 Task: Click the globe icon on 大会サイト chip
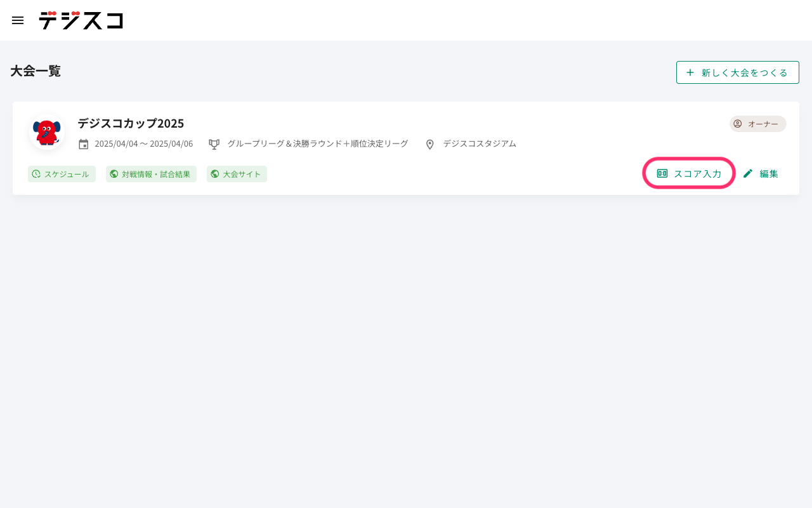point(215,174)
